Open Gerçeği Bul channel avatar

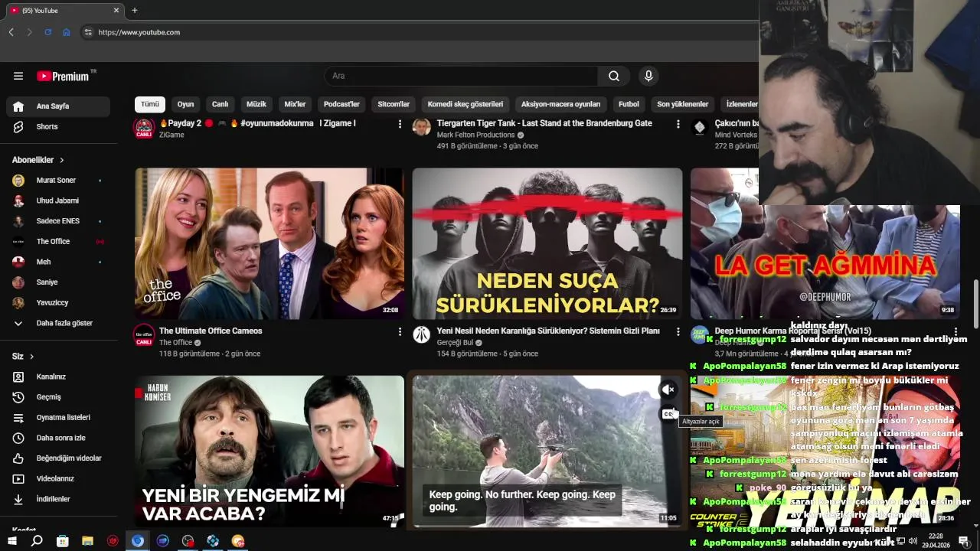[x=422, y=334]
